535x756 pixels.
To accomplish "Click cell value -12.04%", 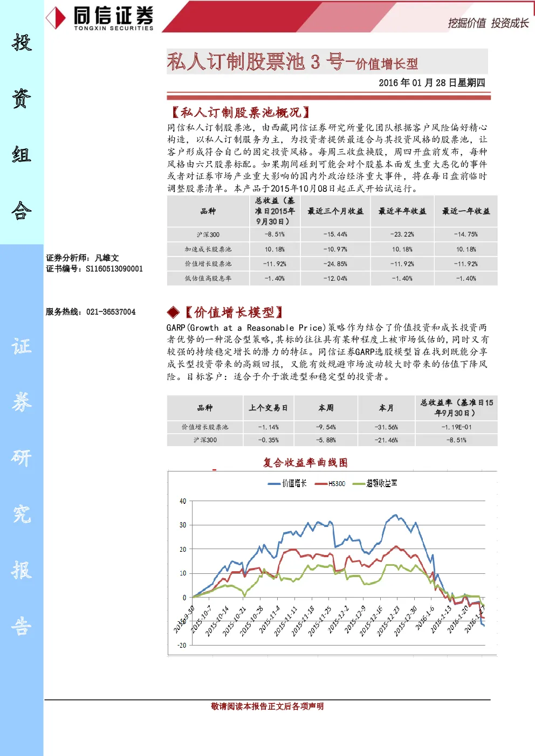I will (x=335, y=278).
